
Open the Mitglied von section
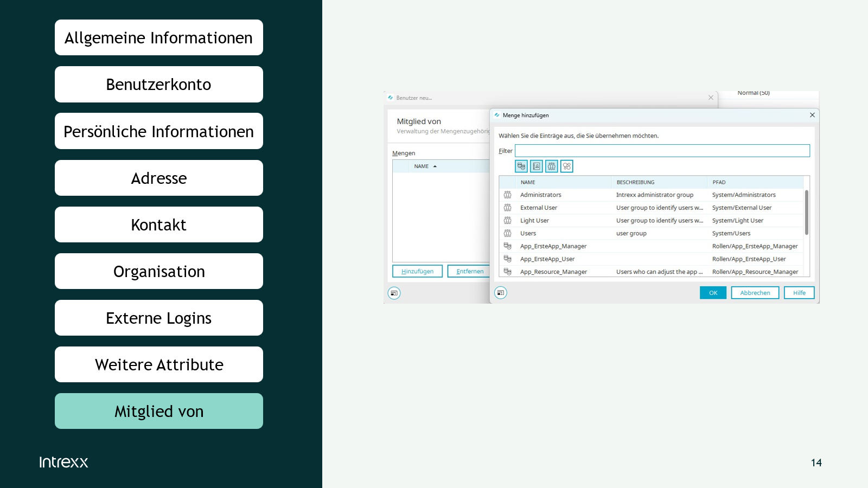[159, 411]
